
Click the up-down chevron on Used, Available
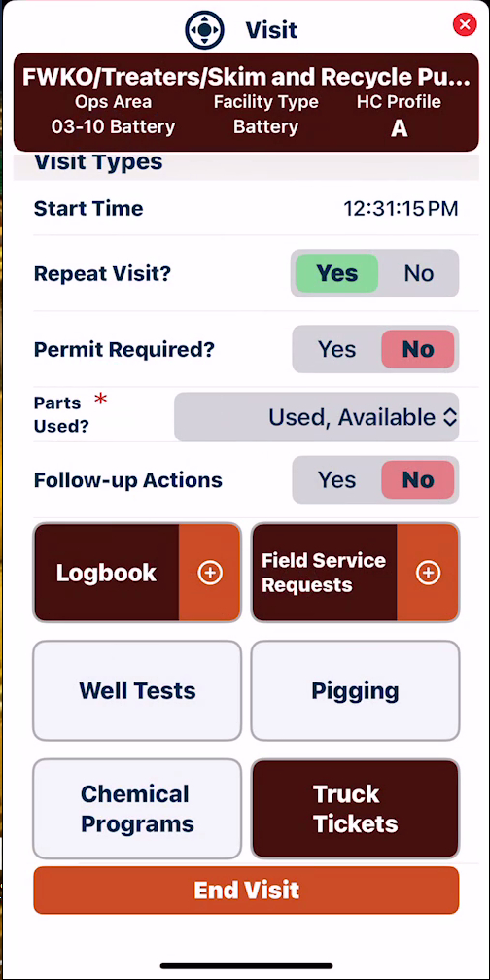tap(450, 417)
